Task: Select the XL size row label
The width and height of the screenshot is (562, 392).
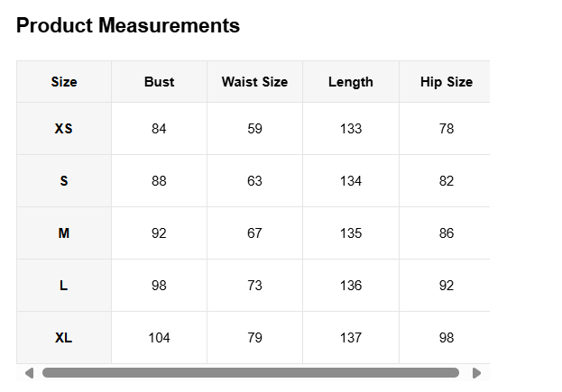Action: 64,338
